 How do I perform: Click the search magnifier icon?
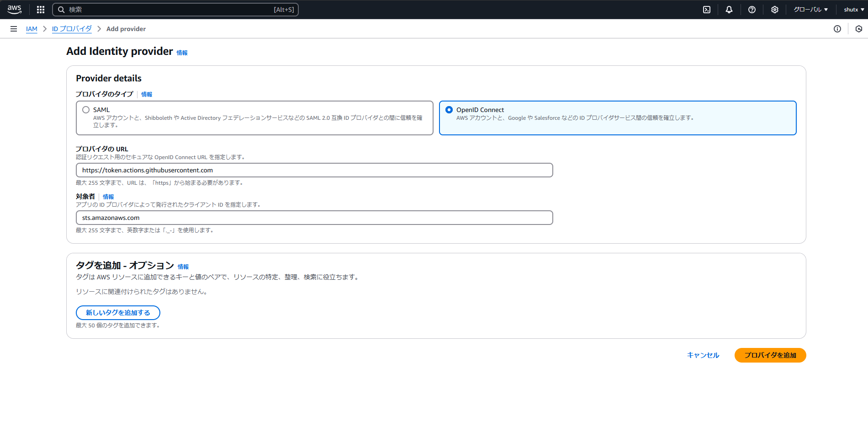(x=61, y=10)
